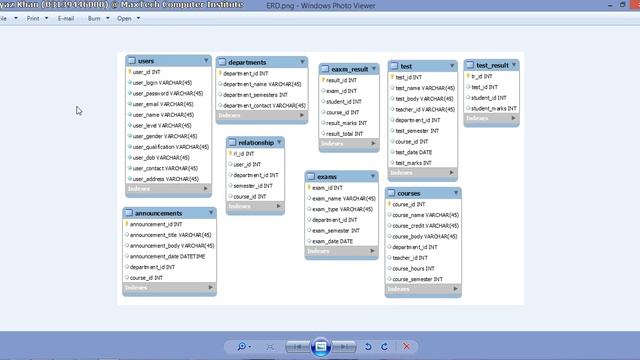The width and height of the screenshot is (640, 360).
Task: Expand Indexes arrow in test_result table
Action: 513,118
